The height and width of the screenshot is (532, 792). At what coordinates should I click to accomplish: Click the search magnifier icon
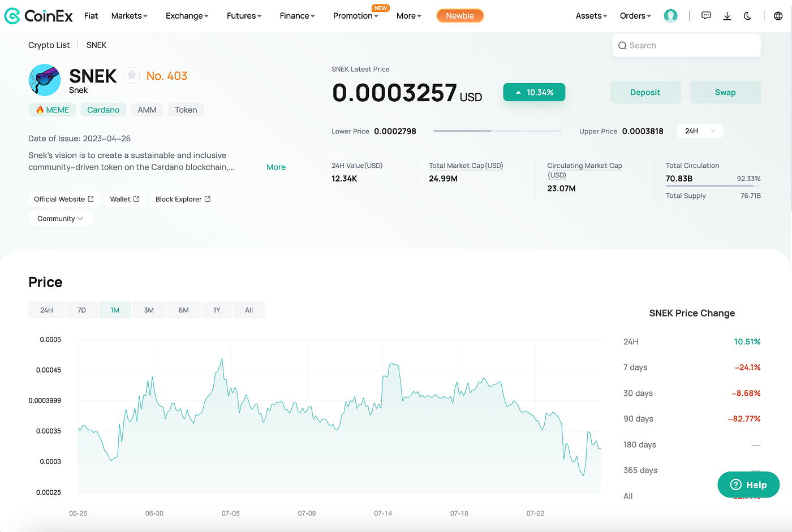coord(622,46)
